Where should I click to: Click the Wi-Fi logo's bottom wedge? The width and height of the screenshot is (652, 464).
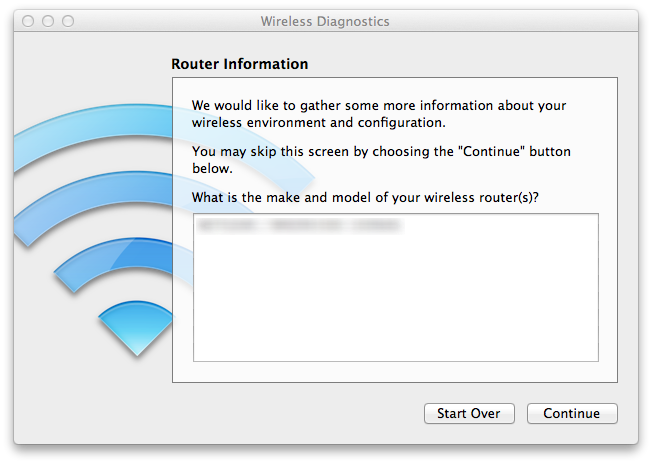(x=135, y=325)
